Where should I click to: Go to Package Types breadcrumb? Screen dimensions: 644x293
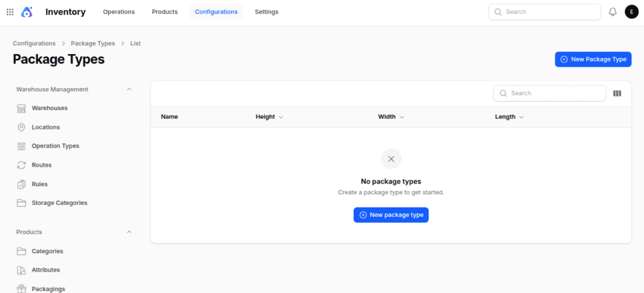(93, 43)
